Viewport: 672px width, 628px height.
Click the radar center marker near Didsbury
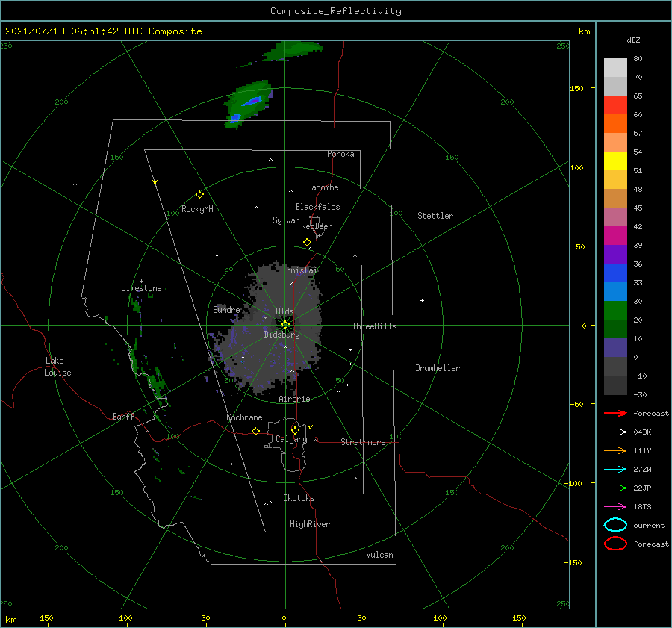[285, 325]
